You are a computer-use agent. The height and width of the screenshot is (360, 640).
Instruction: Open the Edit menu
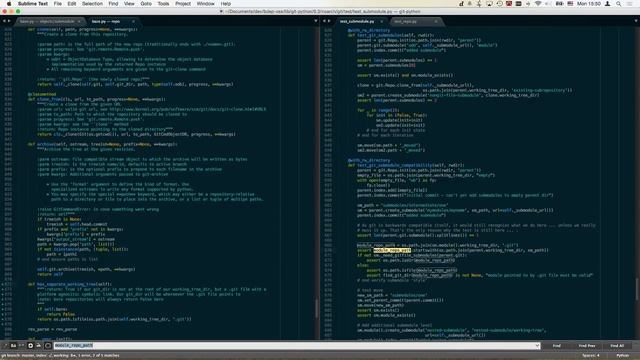[72, 4]
